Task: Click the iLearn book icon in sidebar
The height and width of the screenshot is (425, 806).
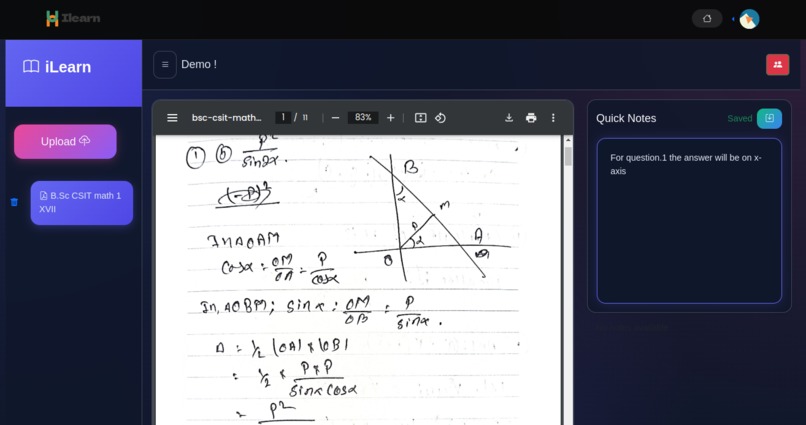Action: tap(31, 67)
